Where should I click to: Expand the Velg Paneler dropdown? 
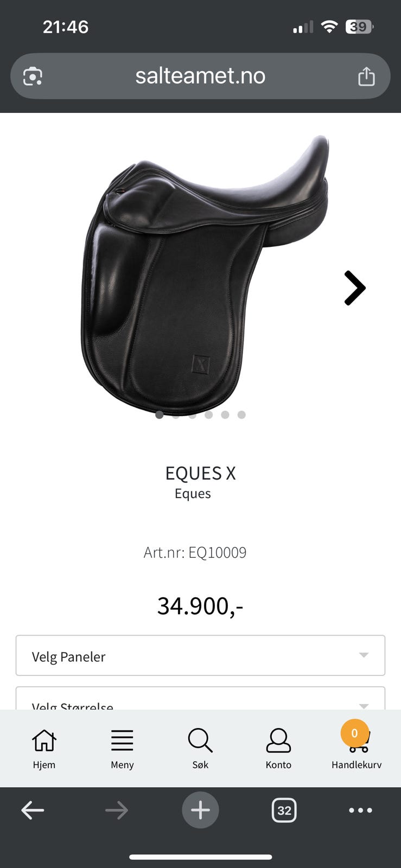[200, 655]
